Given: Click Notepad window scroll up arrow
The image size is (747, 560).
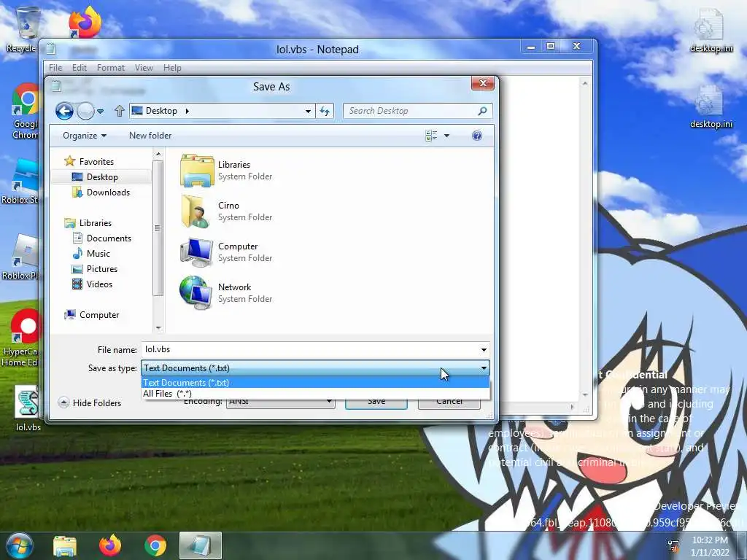Looking at the screenshot, I should tap(585, 83).
